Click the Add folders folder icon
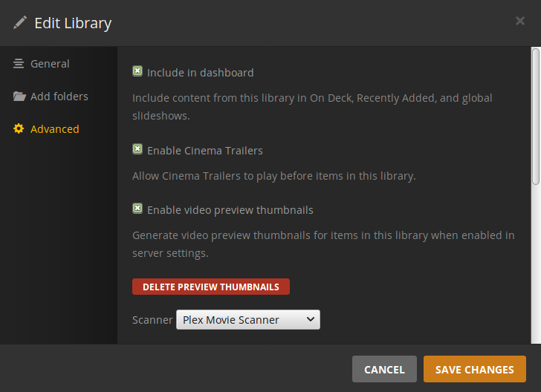This screenshot has height=392, width=541. click(x=19, y=97)
